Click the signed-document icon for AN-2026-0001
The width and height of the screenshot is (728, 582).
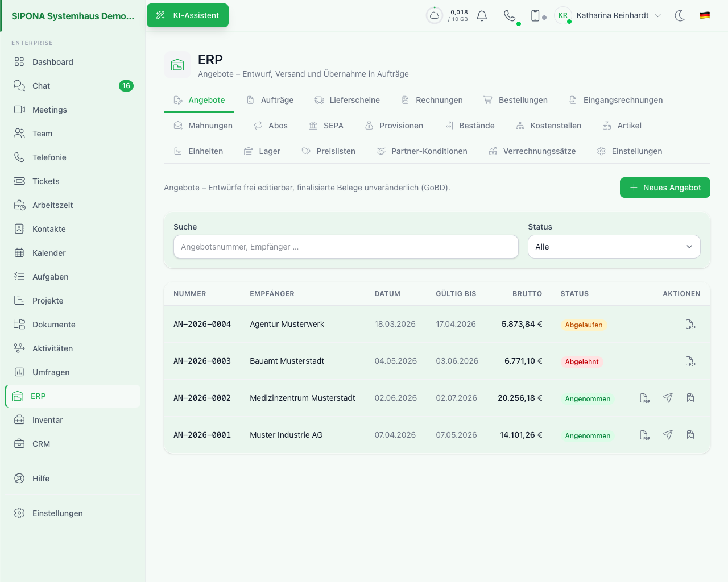tap(690, 435)
